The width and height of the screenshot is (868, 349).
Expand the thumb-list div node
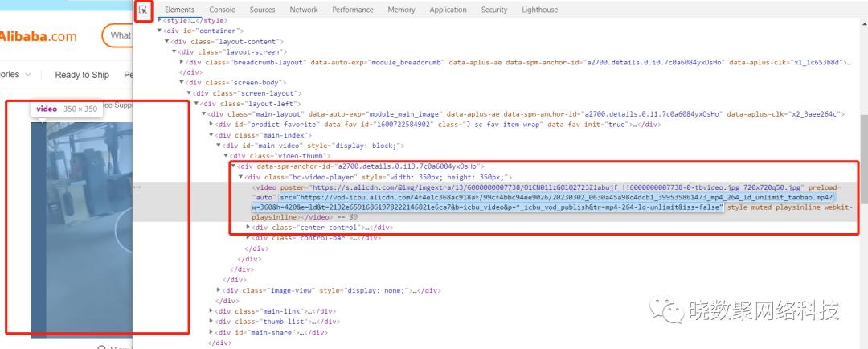[x=212, y=321]
